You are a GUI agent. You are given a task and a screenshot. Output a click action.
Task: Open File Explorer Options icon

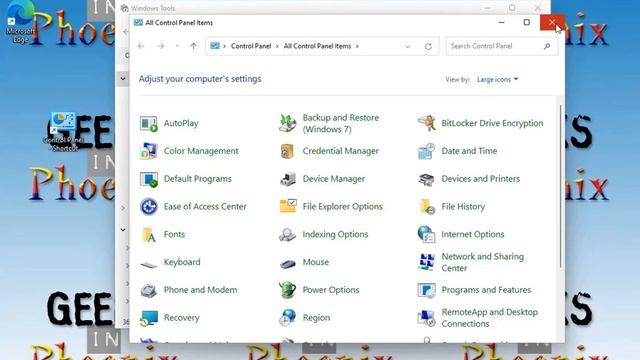[287, 207]
